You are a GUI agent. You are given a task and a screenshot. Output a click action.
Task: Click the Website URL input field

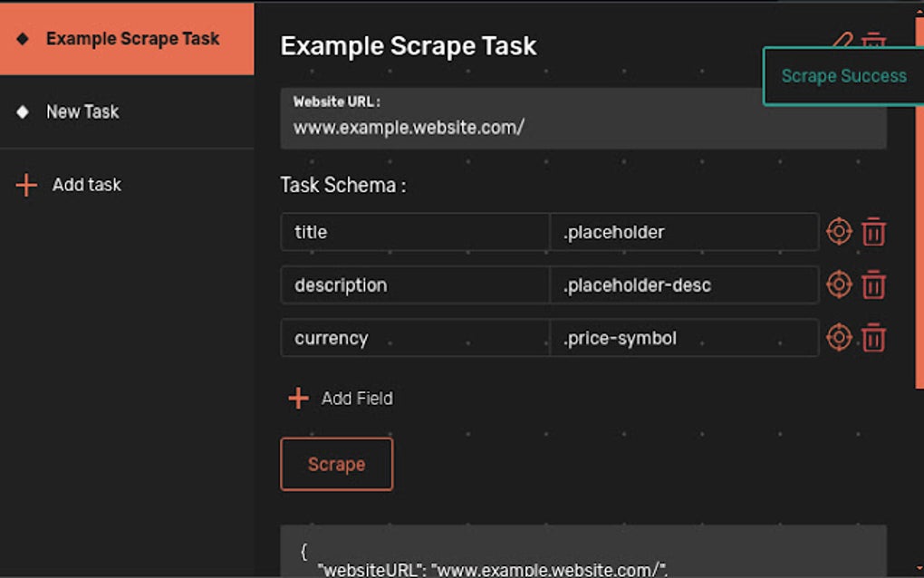click(584, 127)
